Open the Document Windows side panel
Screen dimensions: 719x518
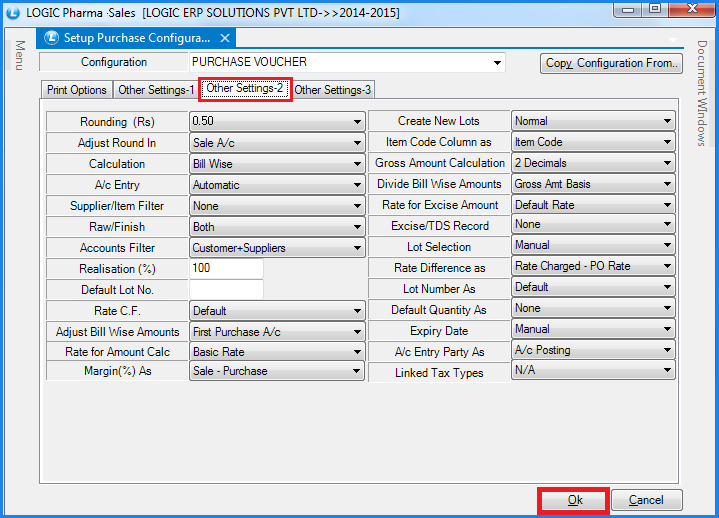coord(701,93)
